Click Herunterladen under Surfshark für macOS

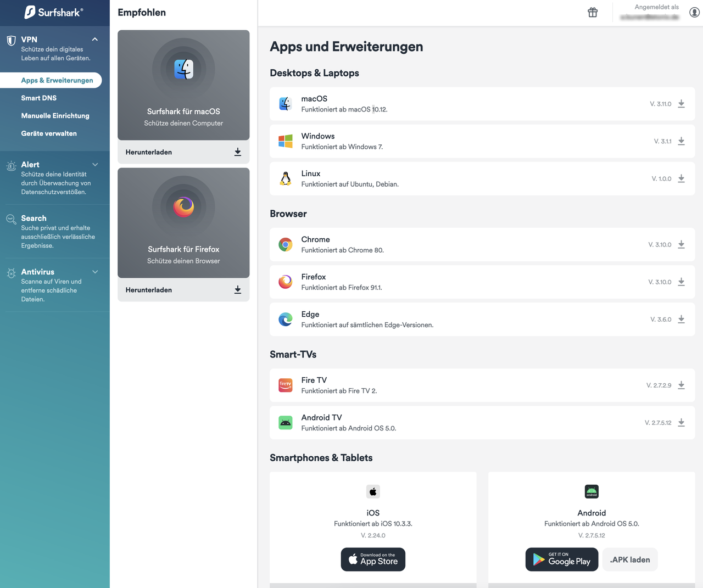pyautogui.click(x=183, y=152)
